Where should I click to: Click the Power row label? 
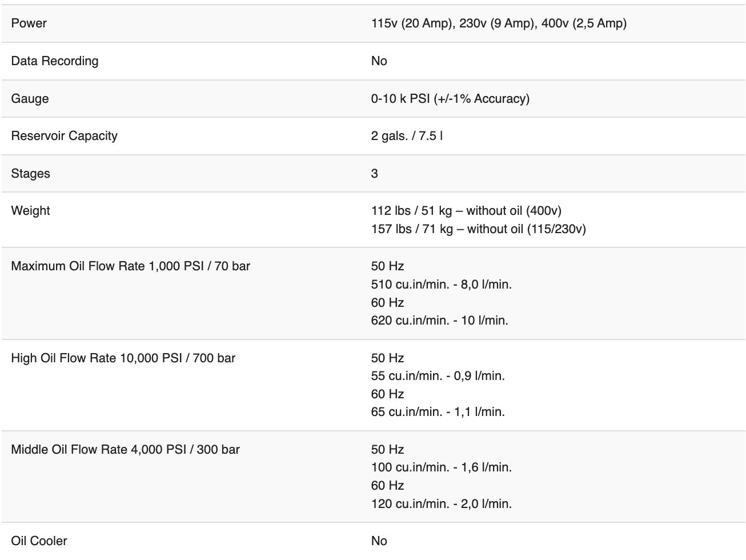29,23
